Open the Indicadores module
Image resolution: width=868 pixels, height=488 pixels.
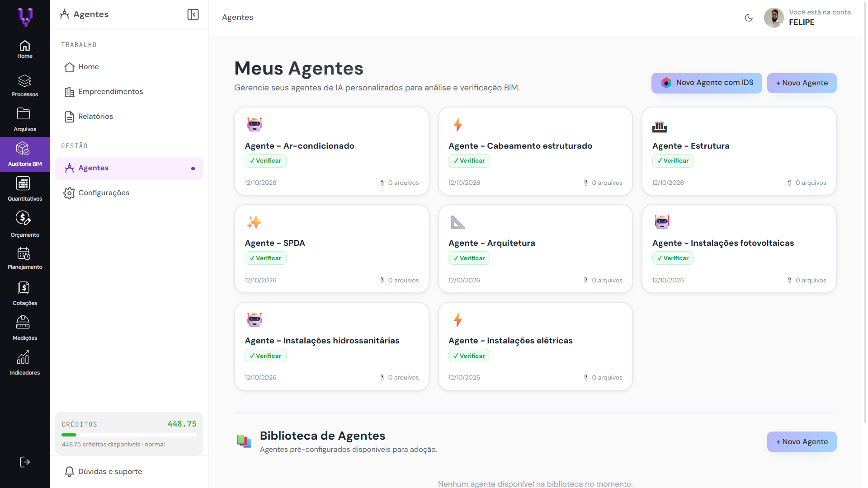(25, 363)
